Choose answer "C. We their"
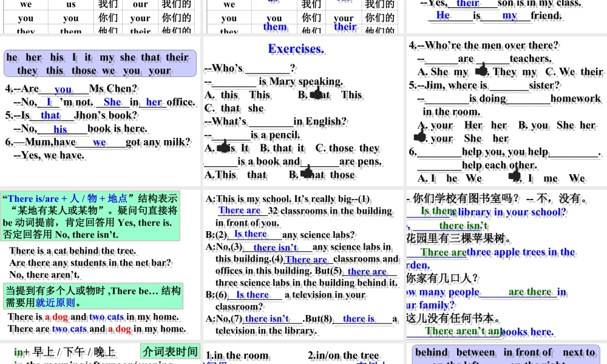This screenshot has width=607, height=364. (x=575, y=72)
